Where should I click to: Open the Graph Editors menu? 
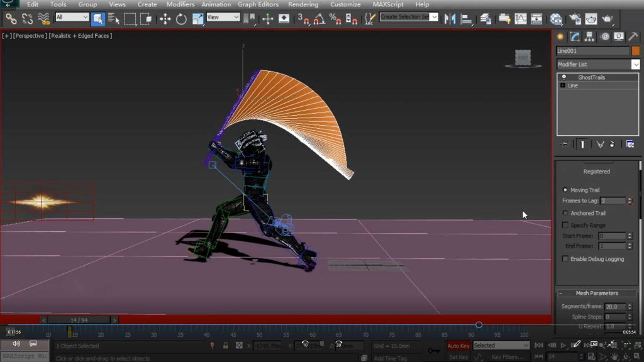pos(260,4)
